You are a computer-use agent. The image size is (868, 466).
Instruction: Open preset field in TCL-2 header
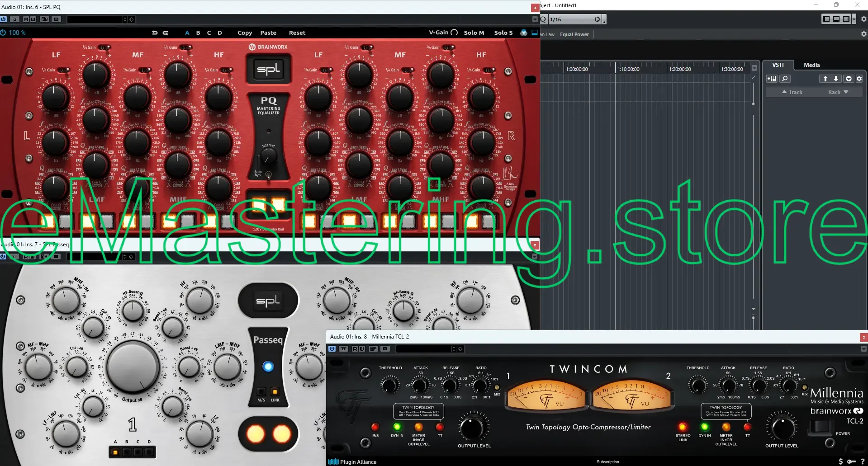coord(423,349)
